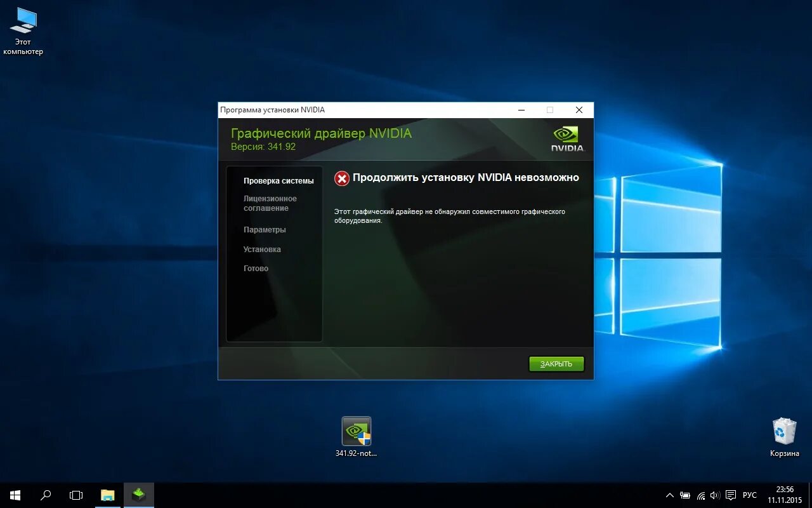Select the 341.92-not... installer desktop icon

[356, 437]
